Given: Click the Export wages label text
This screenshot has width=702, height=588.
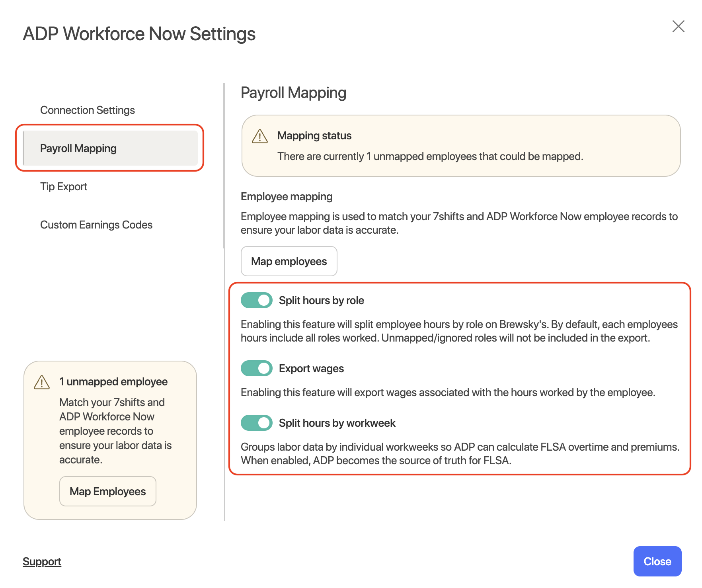Looking at the screenshot, I should tap(311, 369).
